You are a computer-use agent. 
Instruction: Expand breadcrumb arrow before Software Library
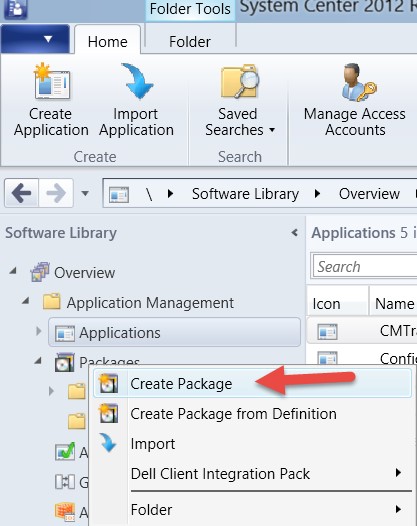170,194
